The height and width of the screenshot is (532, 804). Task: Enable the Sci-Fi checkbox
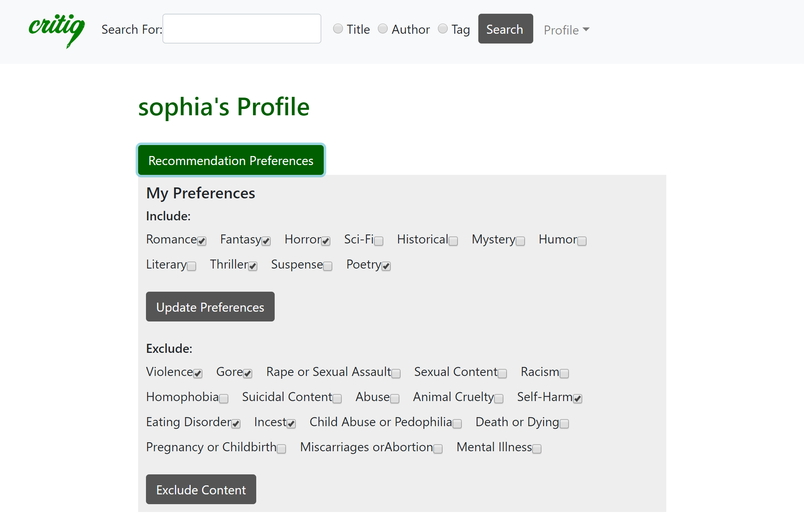coord(379,241)
